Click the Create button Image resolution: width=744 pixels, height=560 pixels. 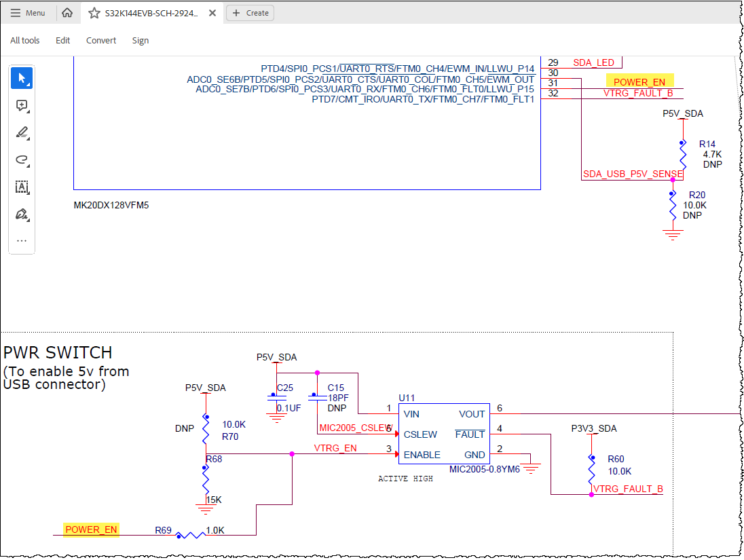pos(250,13)
